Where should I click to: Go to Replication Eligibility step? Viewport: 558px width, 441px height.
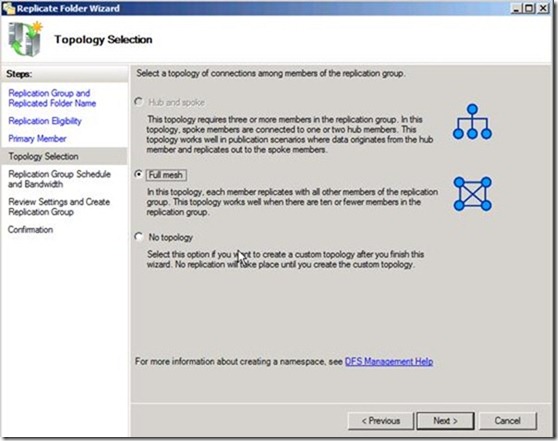click(x=45, y=121)
